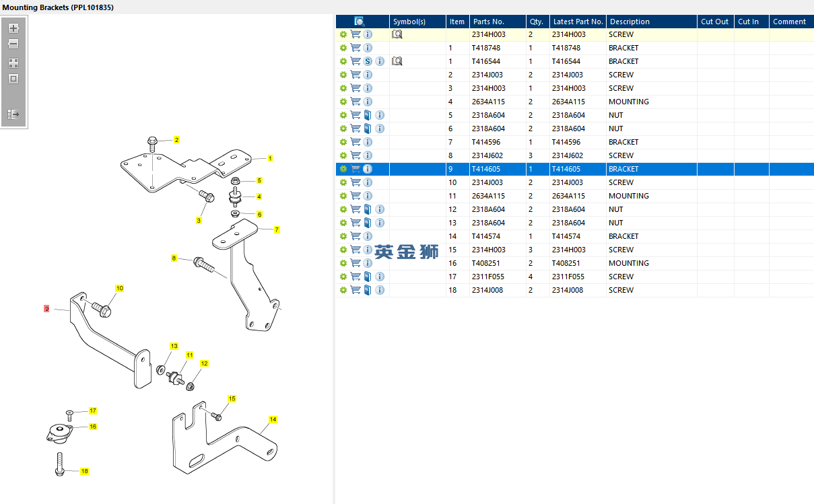Show info for item 6 nut
814x504 pixels.
[x=380, y=129]
